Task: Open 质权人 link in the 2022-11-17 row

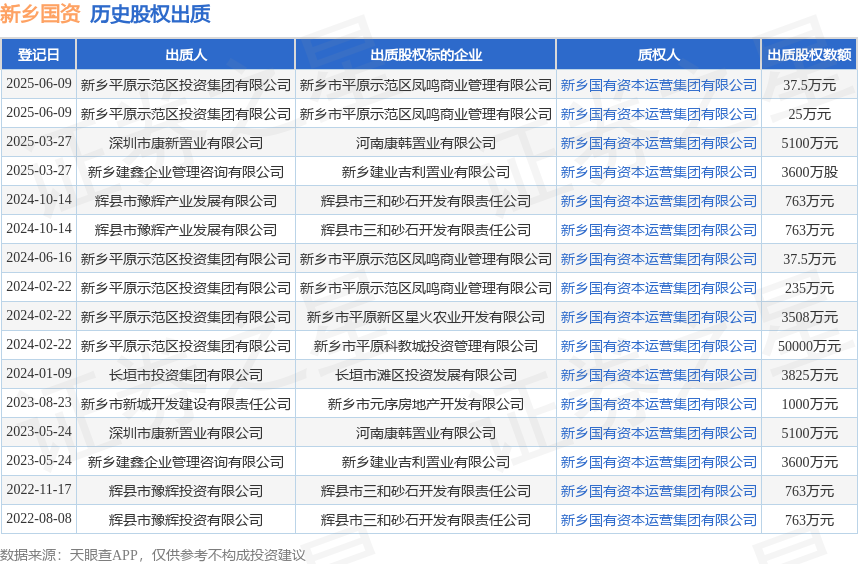Action: point(658,491)
